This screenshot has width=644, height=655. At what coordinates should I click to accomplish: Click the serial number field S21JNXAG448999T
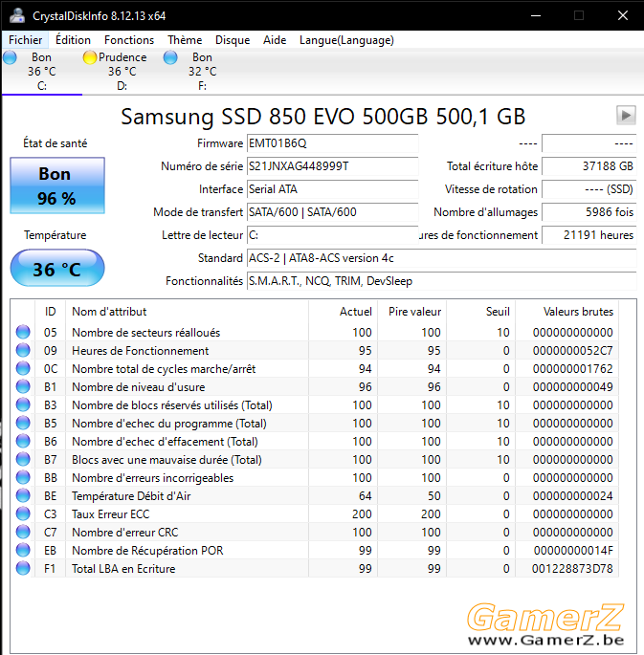(x=333, y=166)
